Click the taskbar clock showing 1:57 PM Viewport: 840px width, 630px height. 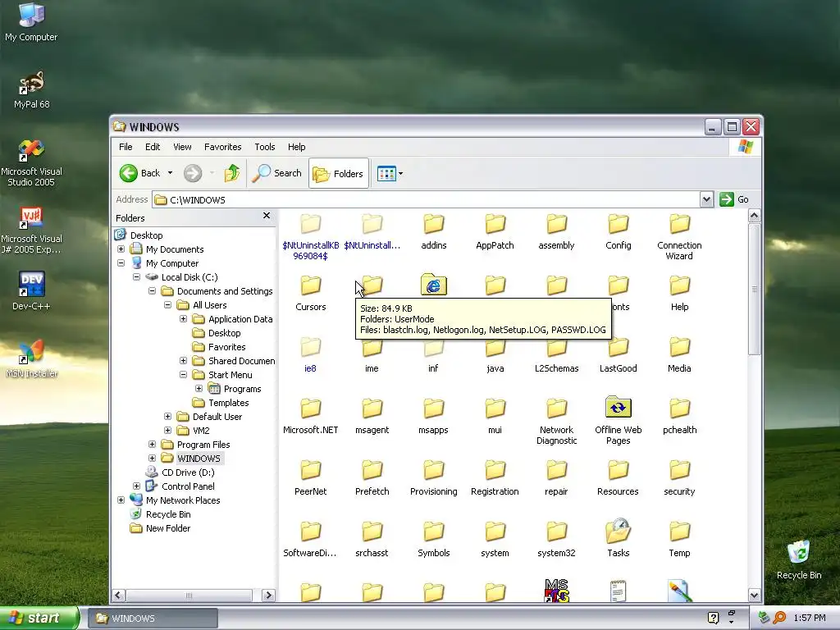coord(810,618)
